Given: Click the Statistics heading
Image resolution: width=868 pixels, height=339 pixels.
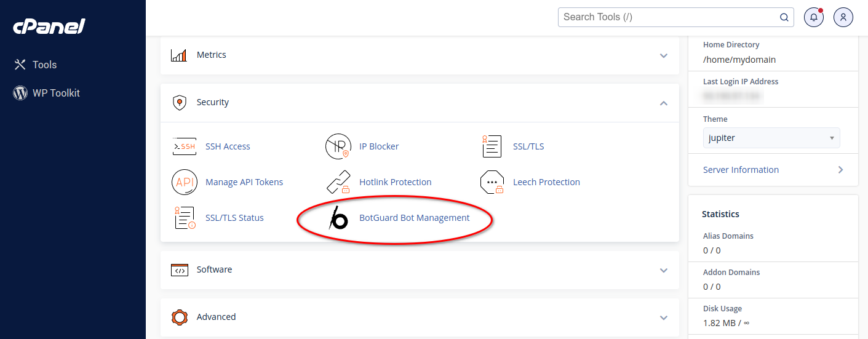Looking at the screenshot, I should 720,214.
